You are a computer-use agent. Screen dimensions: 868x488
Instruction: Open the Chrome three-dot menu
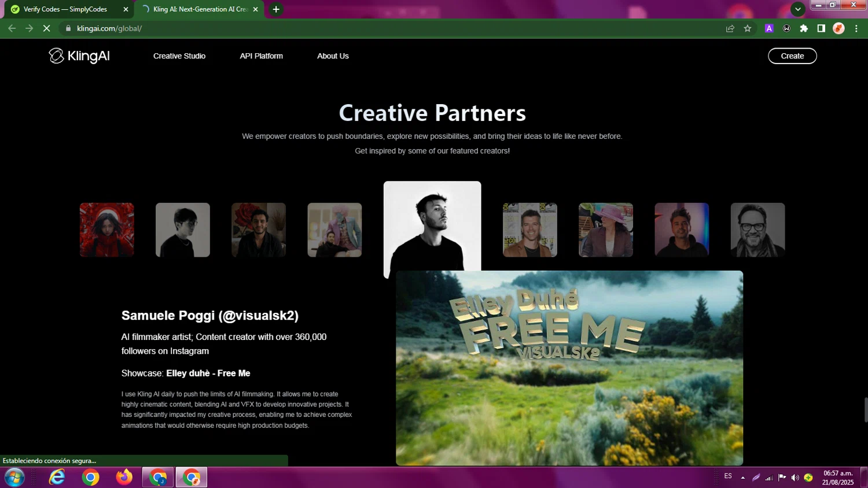pos(856,28)
